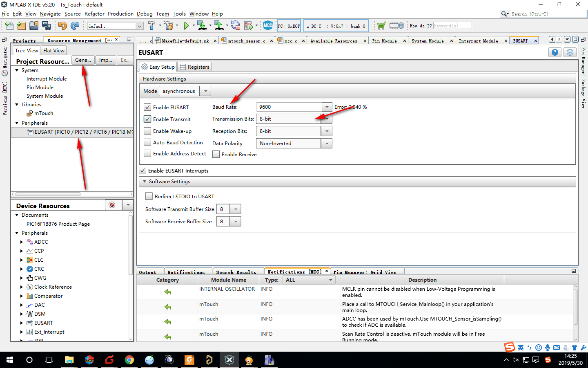588x368 pixels.
Task: Click the Clean and Build icon
Action: [x=168, y=26]
